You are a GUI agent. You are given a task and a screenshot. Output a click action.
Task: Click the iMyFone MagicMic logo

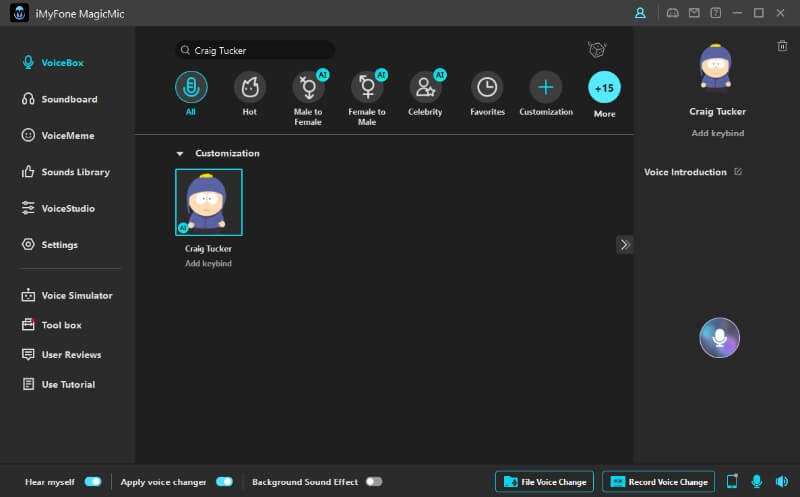coord(19,13)
